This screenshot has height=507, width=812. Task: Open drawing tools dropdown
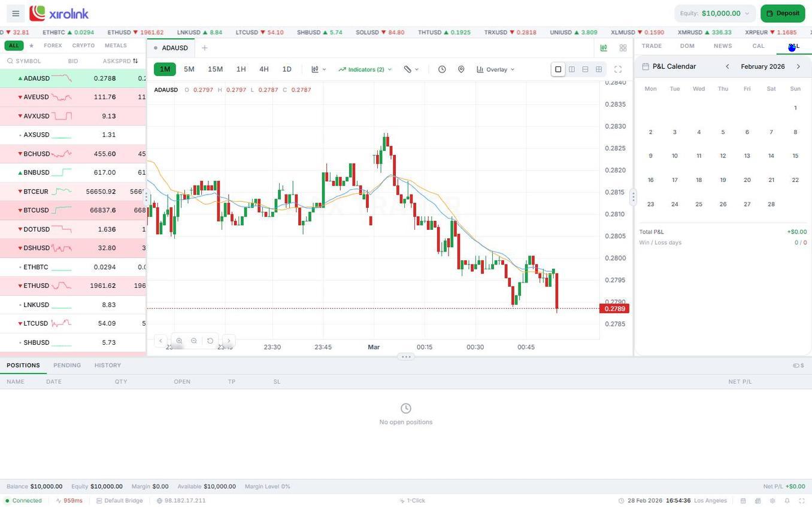(411, 69)
